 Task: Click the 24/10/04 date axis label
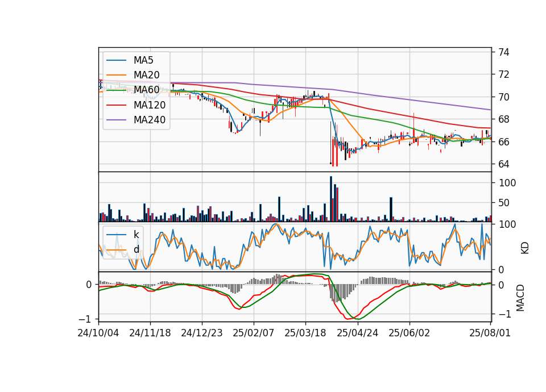pyautogui.click(x=98, y=333)
